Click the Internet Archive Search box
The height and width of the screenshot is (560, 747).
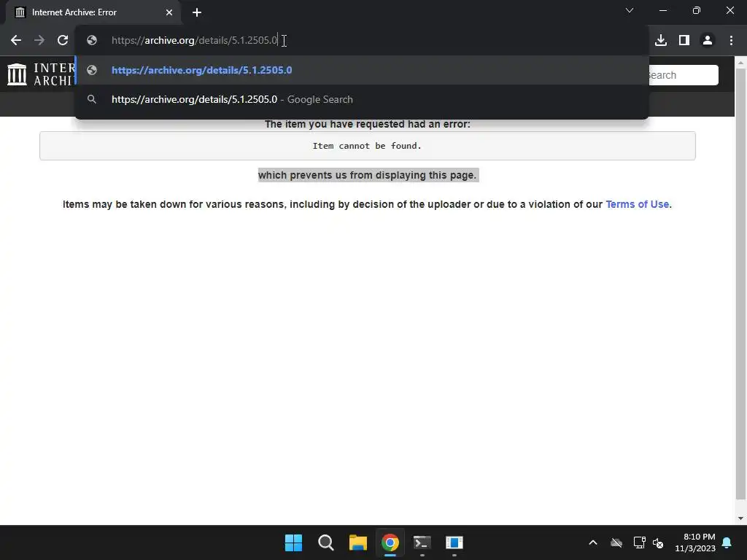683,75
